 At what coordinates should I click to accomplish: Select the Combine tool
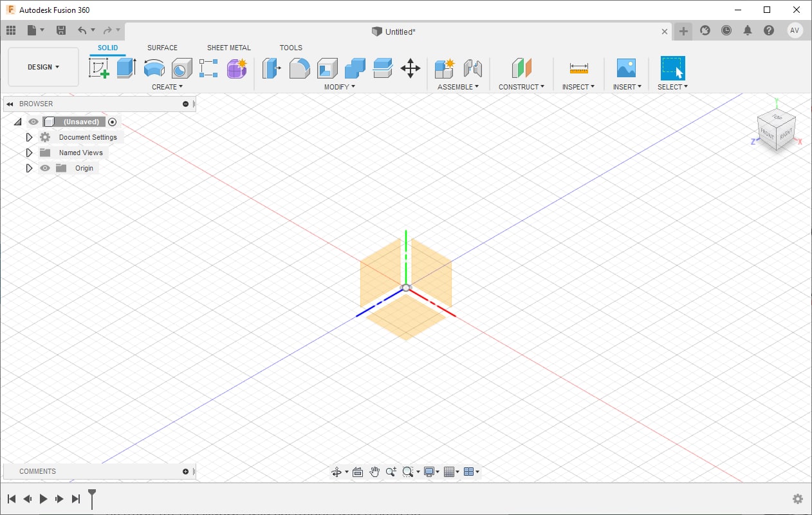(x=355, y=68)
